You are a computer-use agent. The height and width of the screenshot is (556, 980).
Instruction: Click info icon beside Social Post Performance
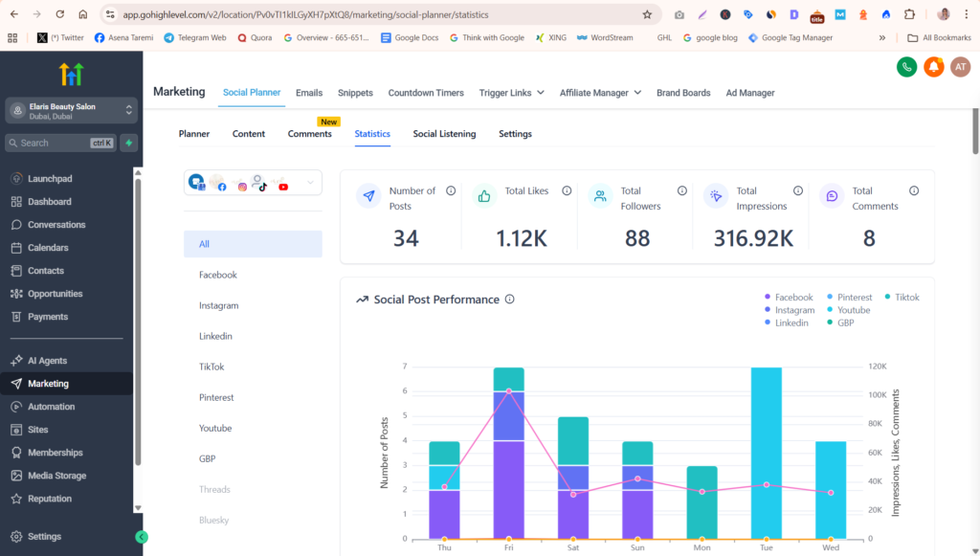[x=509, y=300]
